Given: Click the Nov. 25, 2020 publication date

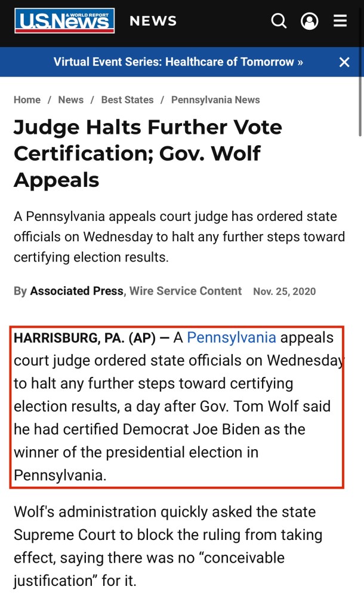Looking at the screenshot, I should point(285,292).
